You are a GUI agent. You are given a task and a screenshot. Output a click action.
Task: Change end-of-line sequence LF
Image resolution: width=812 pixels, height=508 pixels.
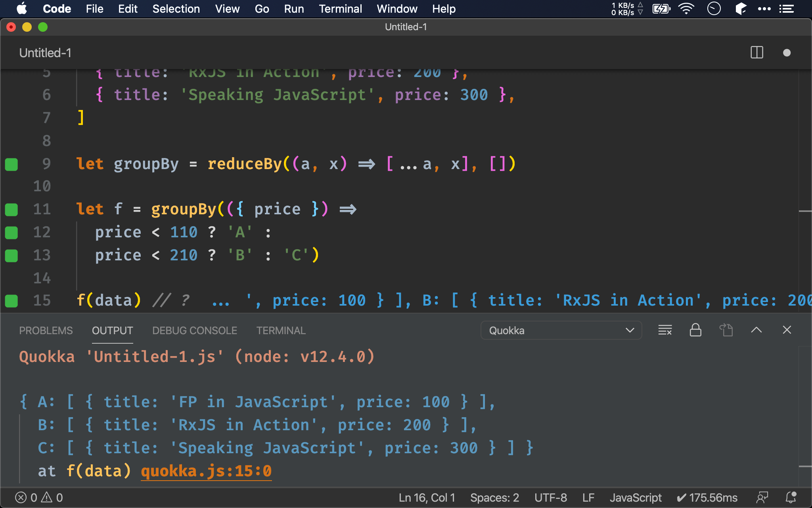588,498
